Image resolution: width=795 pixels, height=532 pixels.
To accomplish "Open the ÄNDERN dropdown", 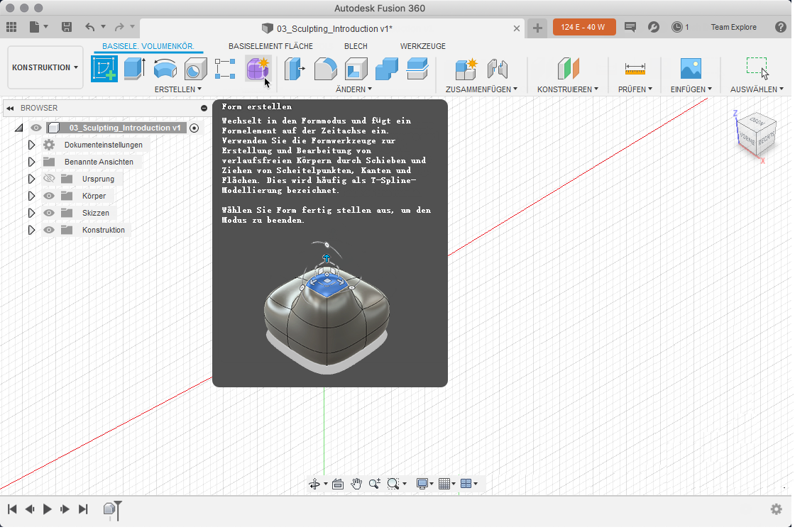I will pyautogui.click(x=354, y=89).
